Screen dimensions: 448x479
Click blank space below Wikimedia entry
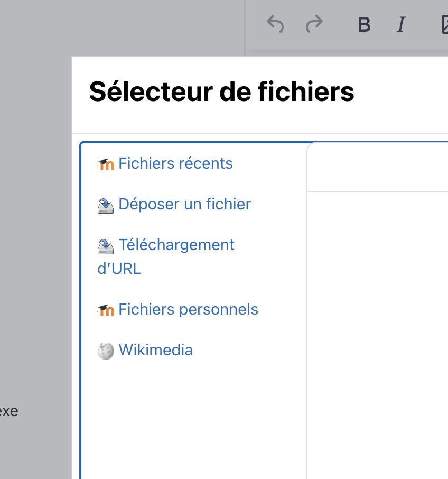coord(193,421)
